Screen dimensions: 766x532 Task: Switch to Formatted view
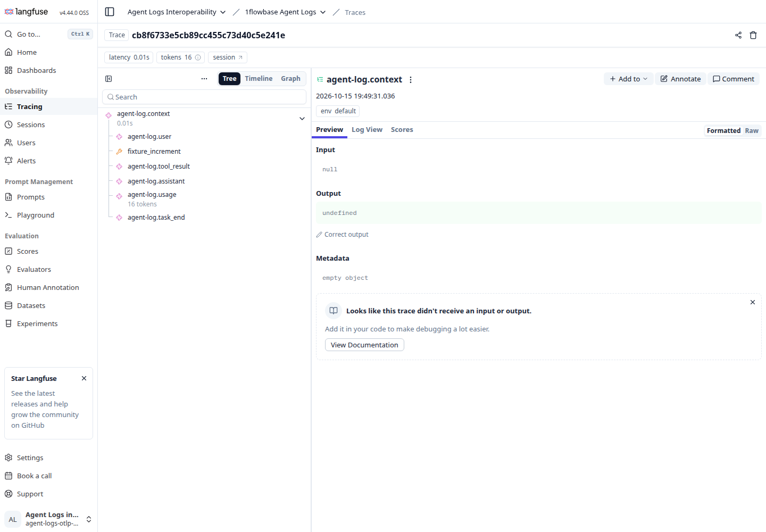[723, 130]
